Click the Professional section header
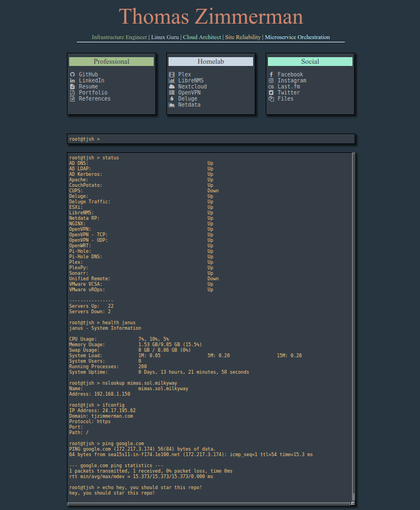Viewport: 420px width, 510px height. (111, 62)
